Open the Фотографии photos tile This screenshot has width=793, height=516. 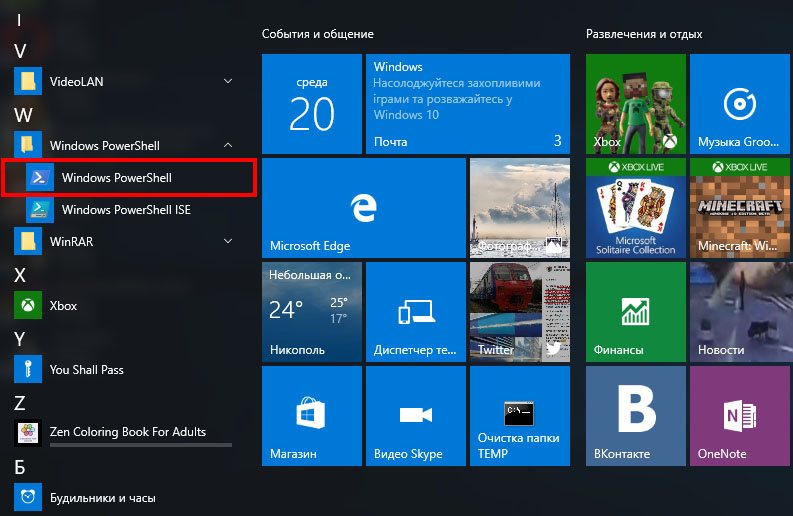click(x=520, y=208)
